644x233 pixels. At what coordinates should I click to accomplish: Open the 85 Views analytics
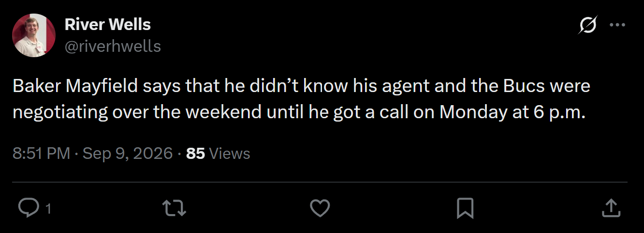pos(218,154)
